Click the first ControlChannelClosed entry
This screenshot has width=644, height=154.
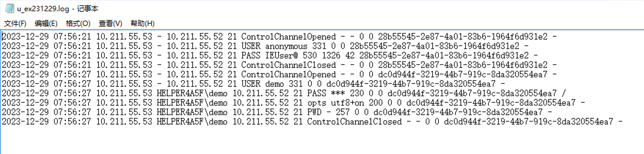pyautogui.click(x=288, y=65)
